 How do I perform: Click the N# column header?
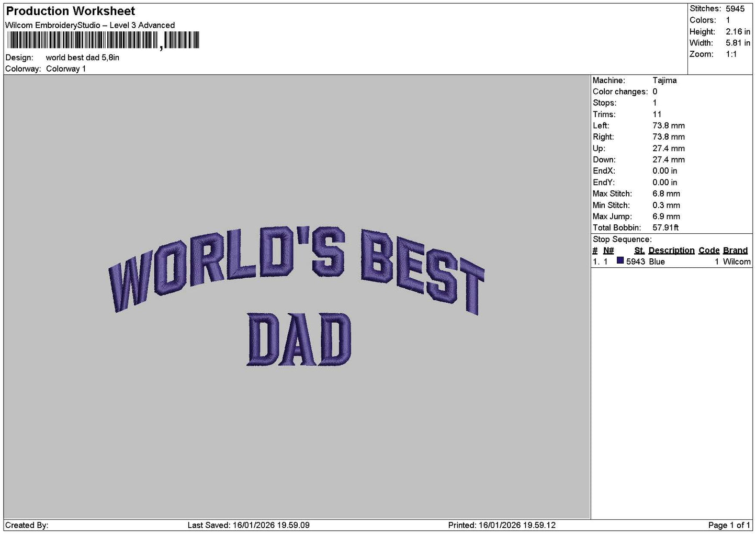[x=608, y=251]
